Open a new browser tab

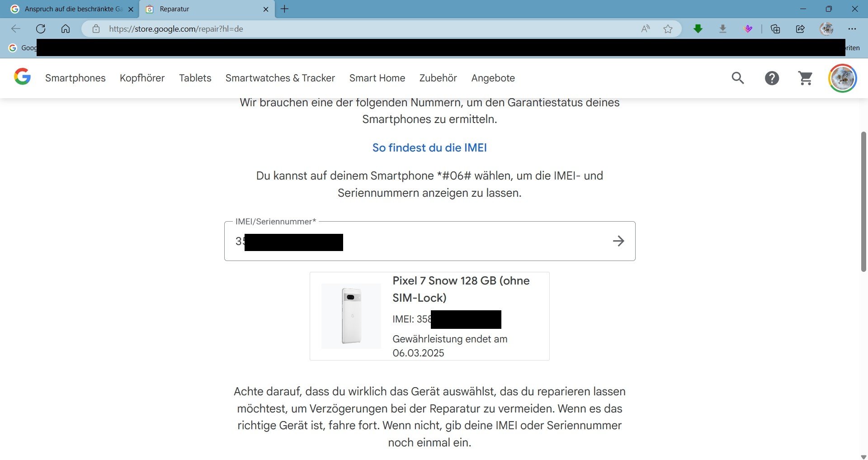(x=284, y=9)
